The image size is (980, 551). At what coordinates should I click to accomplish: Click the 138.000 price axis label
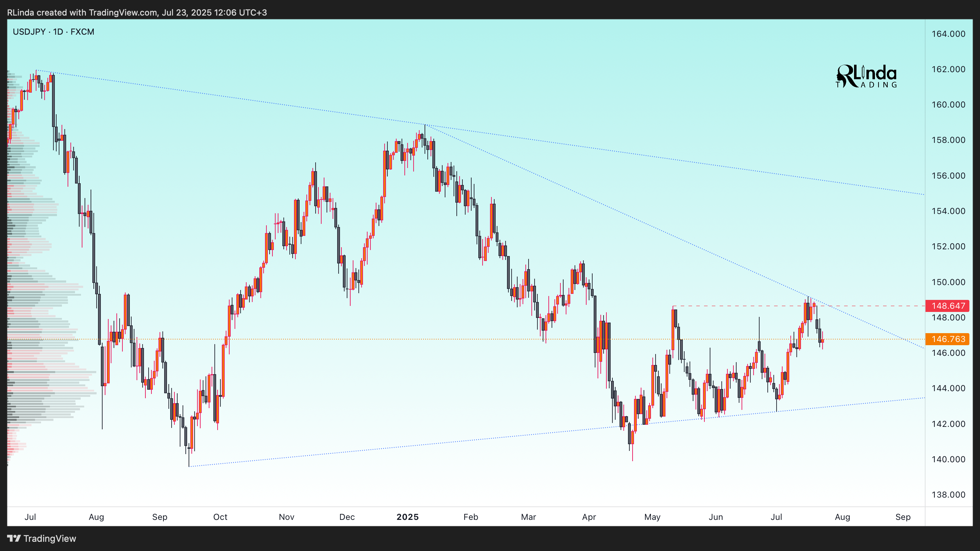[949, 495]
